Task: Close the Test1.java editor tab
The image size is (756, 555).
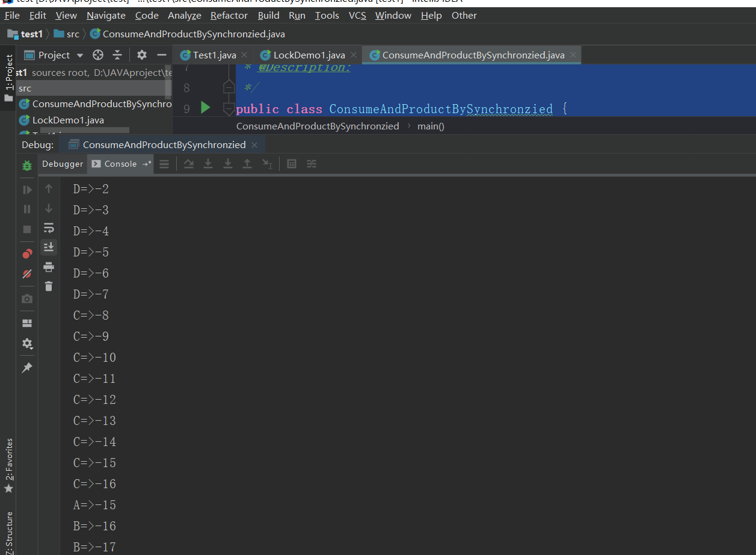Action: pos(245,55)
